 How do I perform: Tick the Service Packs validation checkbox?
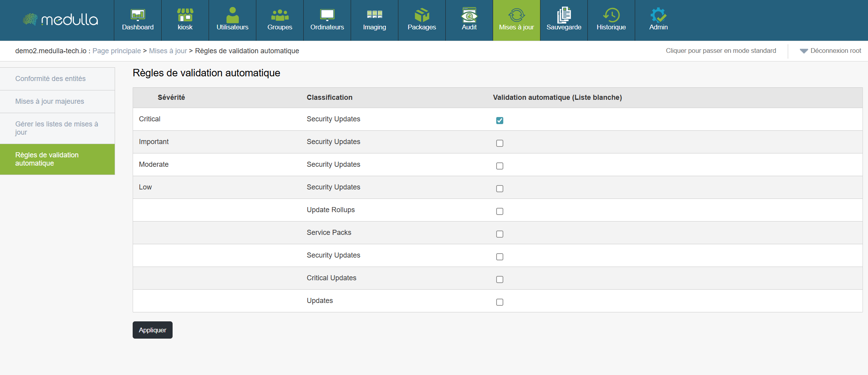coord(500,234)
